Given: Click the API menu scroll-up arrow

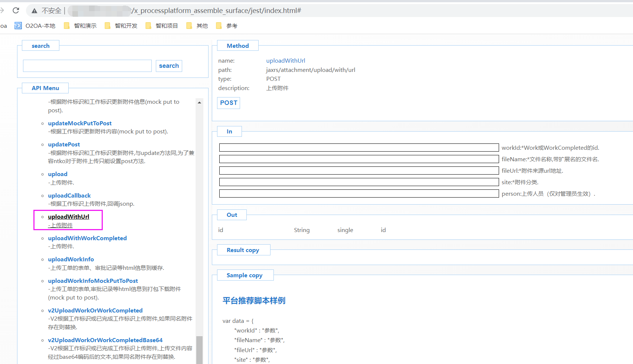Looking at the screenshot, I should click(x=199, y=103).
